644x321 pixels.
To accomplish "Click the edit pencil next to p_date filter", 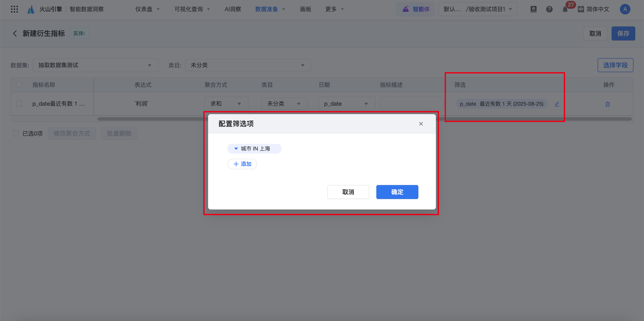I will pyautogui.click(x=557, y=104).
